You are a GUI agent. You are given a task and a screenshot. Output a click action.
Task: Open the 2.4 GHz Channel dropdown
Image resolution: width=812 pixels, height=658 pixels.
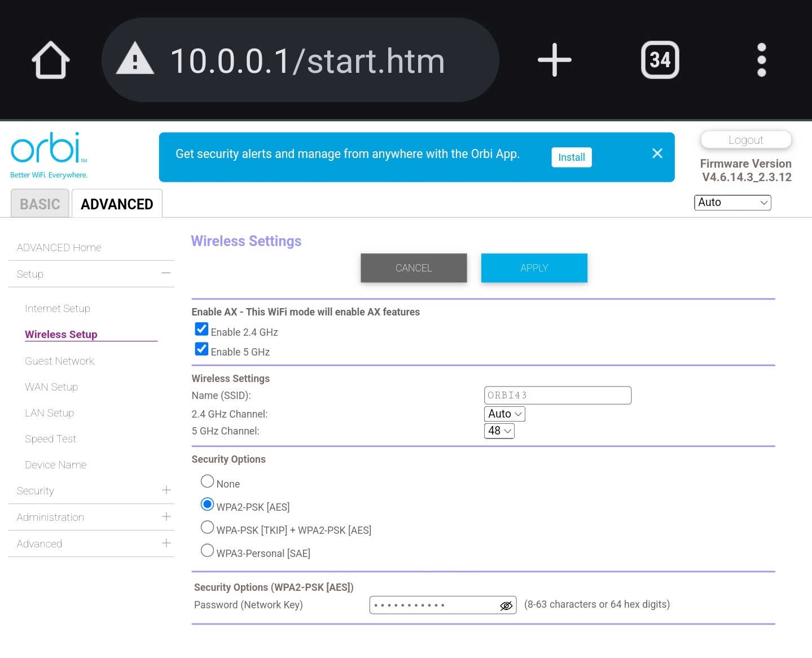(x=504, y=414)
